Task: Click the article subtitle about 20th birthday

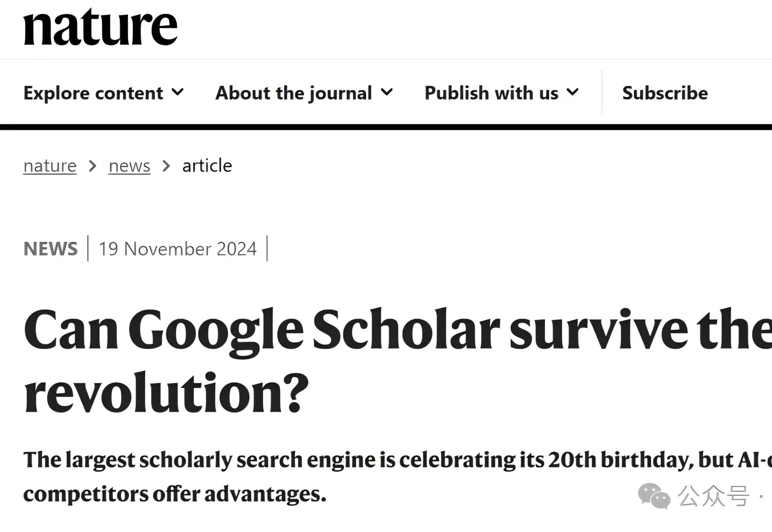Action: [397, 477]
